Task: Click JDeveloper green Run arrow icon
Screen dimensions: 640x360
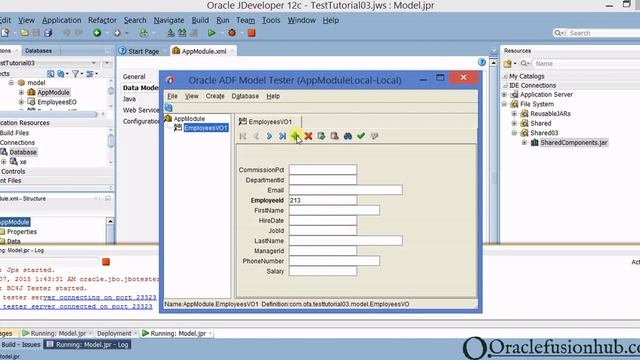Action: click(211, 33)
